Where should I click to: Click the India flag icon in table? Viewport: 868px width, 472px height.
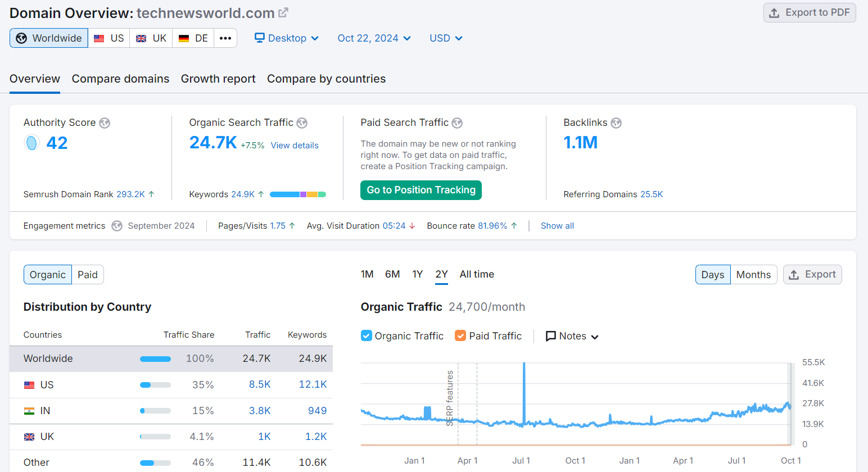click(x=29, y=411)
